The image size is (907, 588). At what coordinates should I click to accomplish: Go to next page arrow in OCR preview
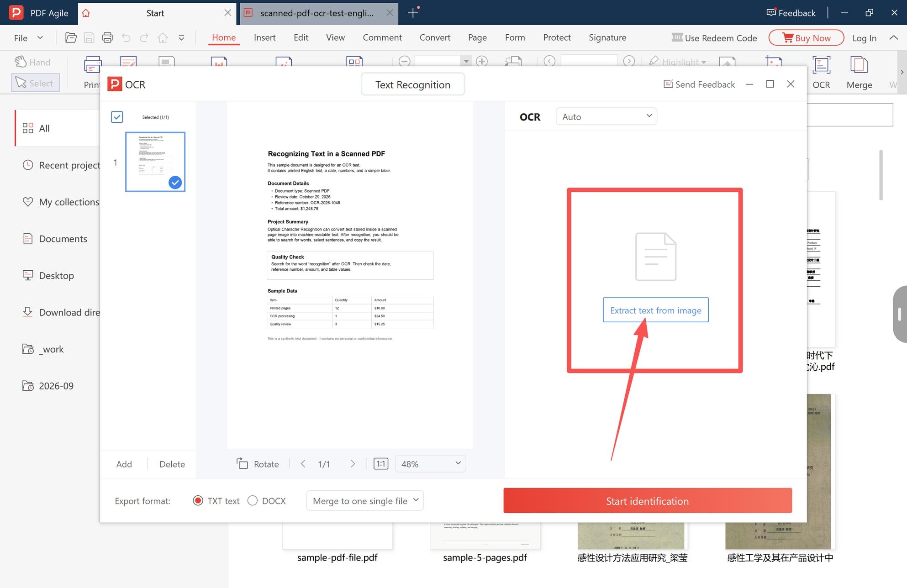(353, 464)
